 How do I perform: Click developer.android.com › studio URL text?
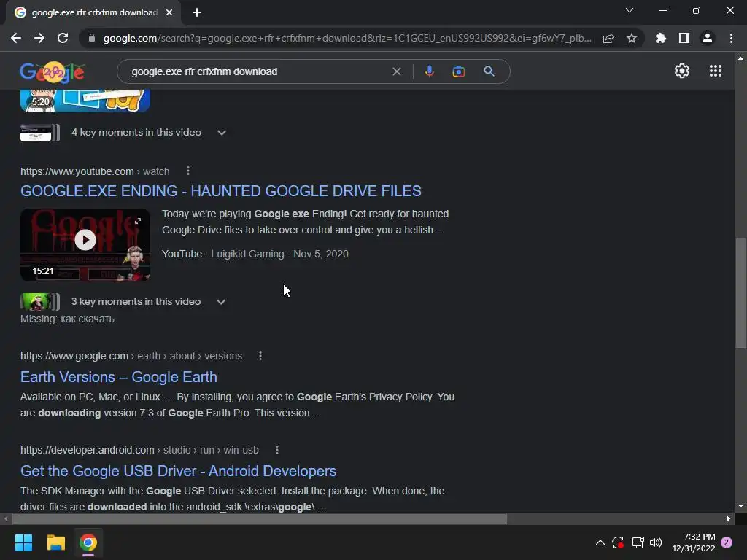[x=139, y=450]
